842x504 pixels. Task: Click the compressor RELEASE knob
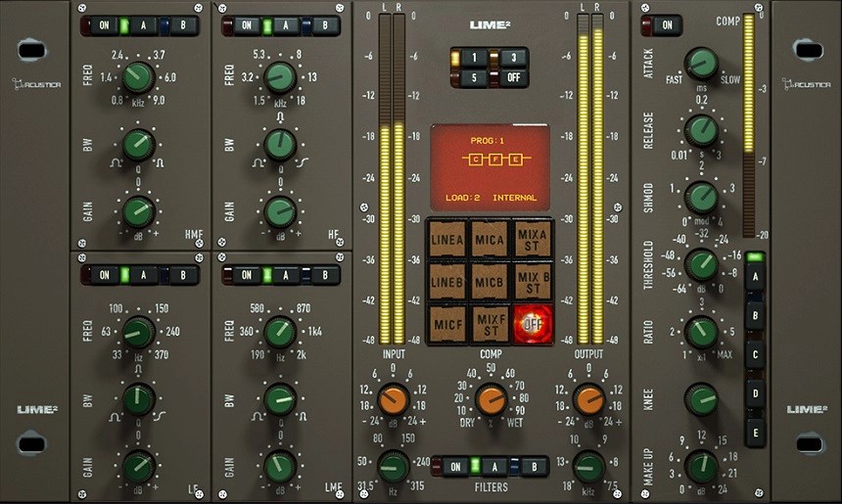coord(701,130)
